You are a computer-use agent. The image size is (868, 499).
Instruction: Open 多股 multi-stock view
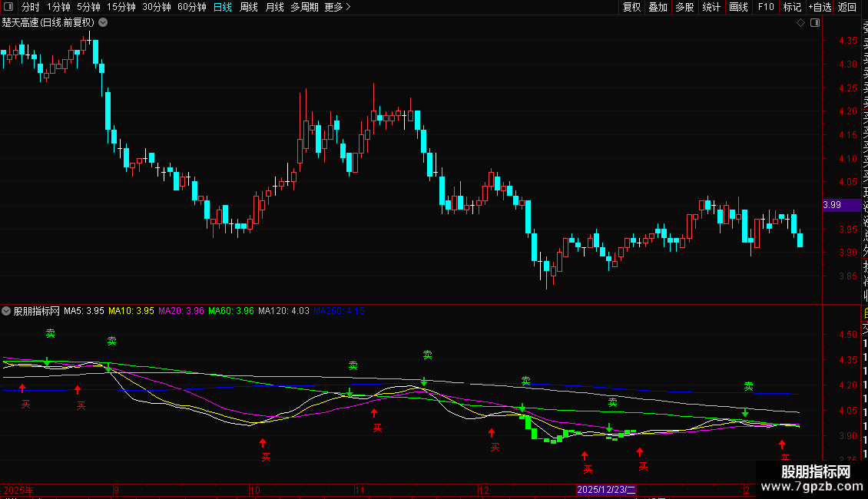point(684,8)
